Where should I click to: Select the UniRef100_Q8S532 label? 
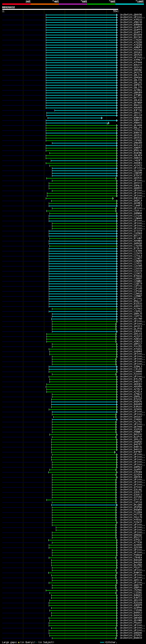coord(131,135)
